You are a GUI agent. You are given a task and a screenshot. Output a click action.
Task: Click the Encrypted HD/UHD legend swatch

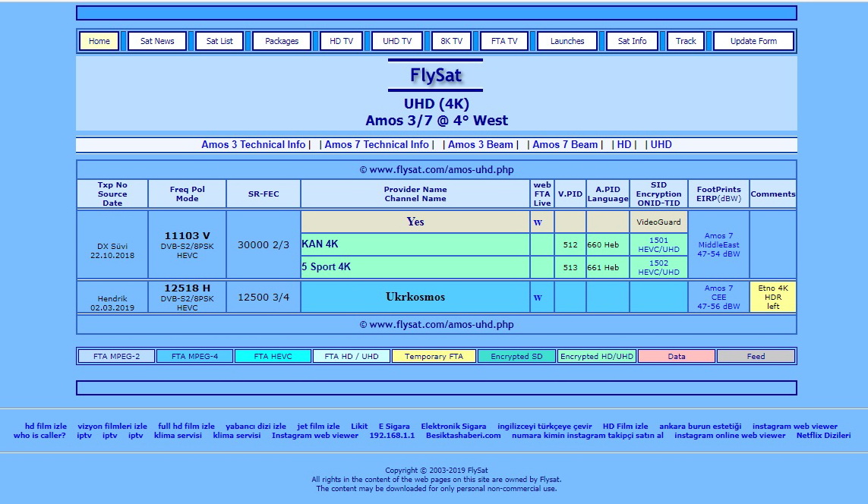(597, 356)
